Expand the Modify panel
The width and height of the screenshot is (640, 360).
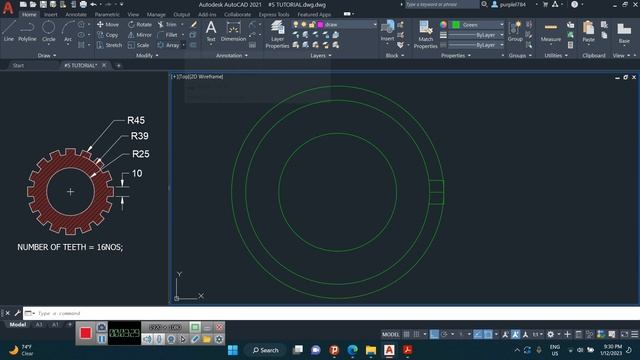[x=147, y=56]
